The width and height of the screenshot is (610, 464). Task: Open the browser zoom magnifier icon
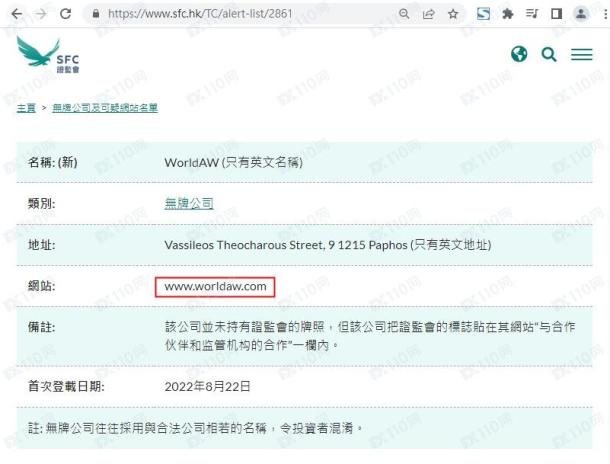click(404, 14)
